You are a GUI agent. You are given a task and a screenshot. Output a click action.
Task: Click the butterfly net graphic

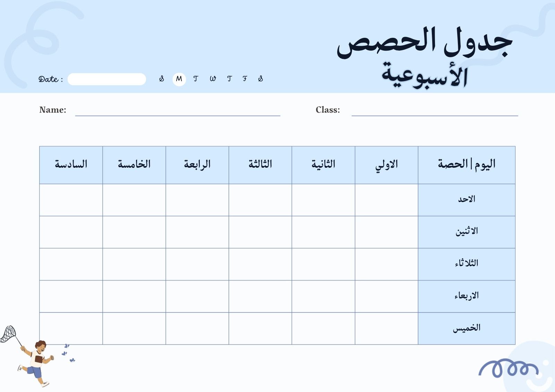click(x=9, y=334)
